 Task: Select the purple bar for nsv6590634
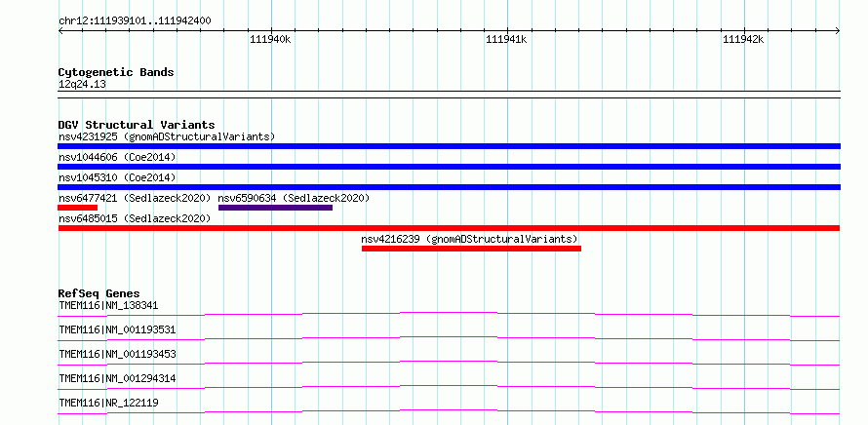click(x=275, y=208)
